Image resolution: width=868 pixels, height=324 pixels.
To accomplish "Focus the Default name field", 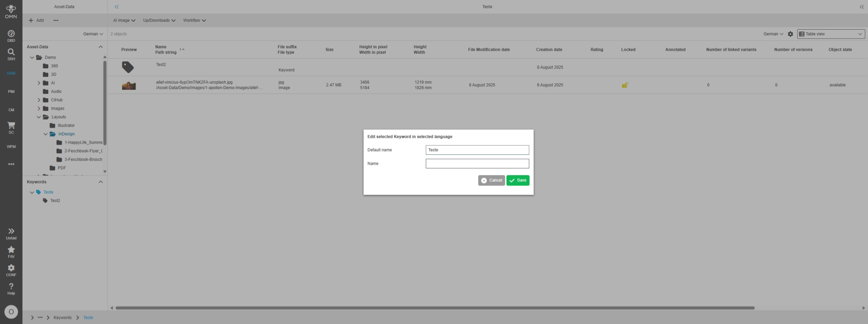I will tap(477, 150).
